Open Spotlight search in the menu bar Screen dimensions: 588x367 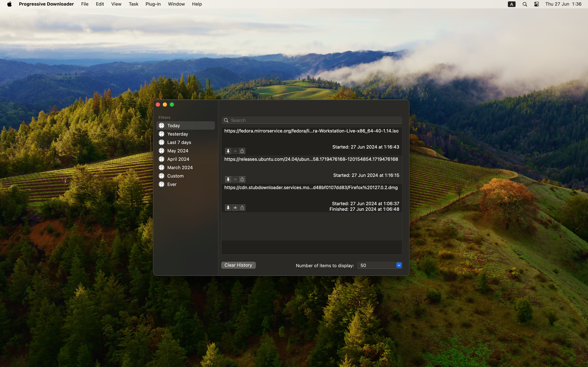(x=525, y=4)
